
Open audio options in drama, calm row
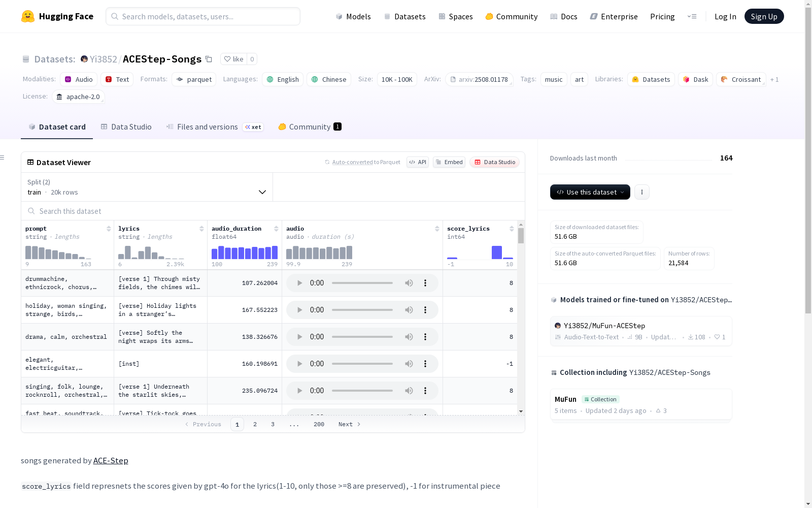[425, 337]
